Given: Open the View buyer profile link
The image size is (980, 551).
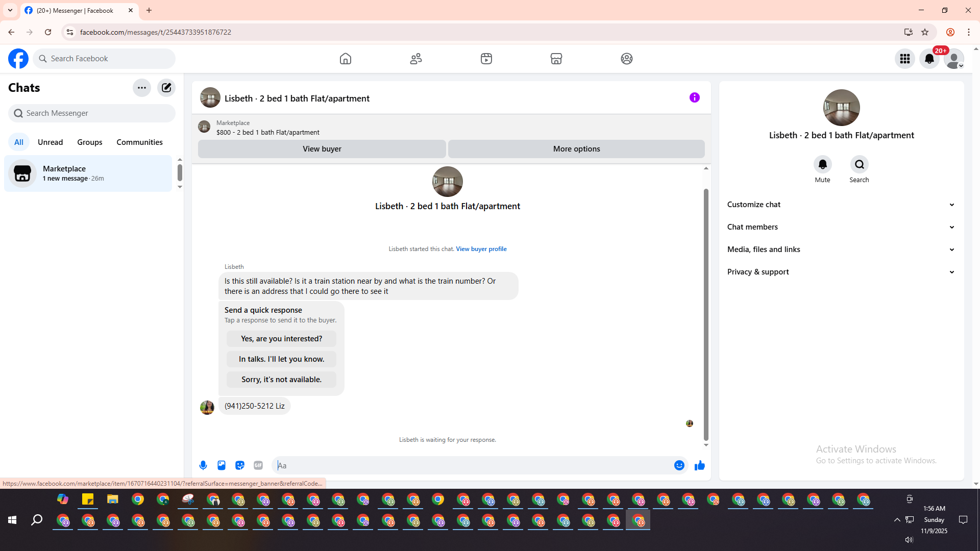Looking at the screenshot, I should point(481,249).
